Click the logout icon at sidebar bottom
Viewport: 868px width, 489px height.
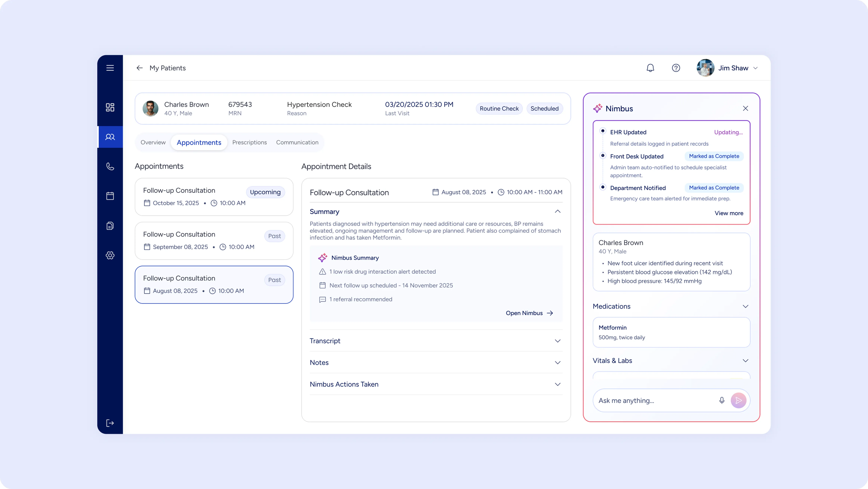(x=110, y=423)
